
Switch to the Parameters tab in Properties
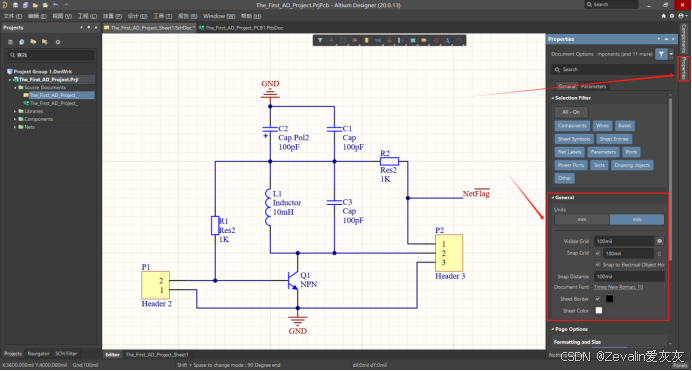(x=593, y=86)
